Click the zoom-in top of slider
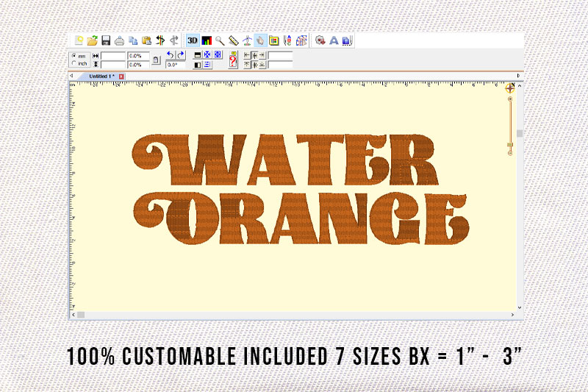Screen dimensions: 588x392 point(510,99)
